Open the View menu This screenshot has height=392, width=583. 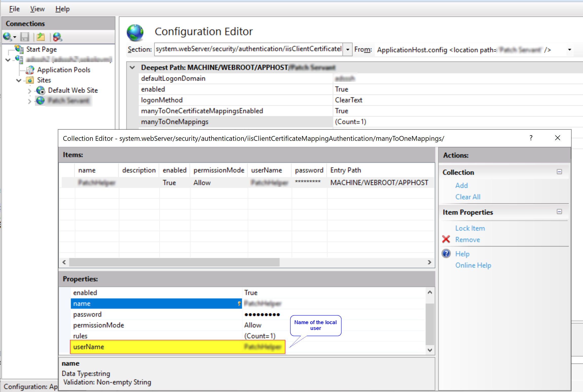coord(37,9)
